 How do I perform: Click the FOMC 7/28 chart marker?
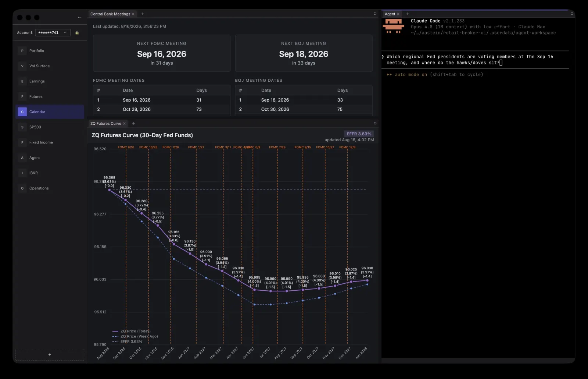pos(277,147)
